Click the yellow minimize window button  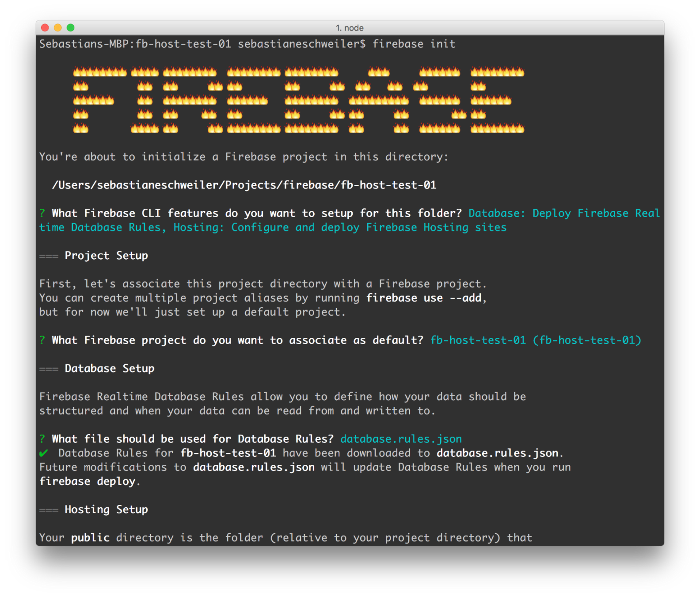tap(57, 27)
